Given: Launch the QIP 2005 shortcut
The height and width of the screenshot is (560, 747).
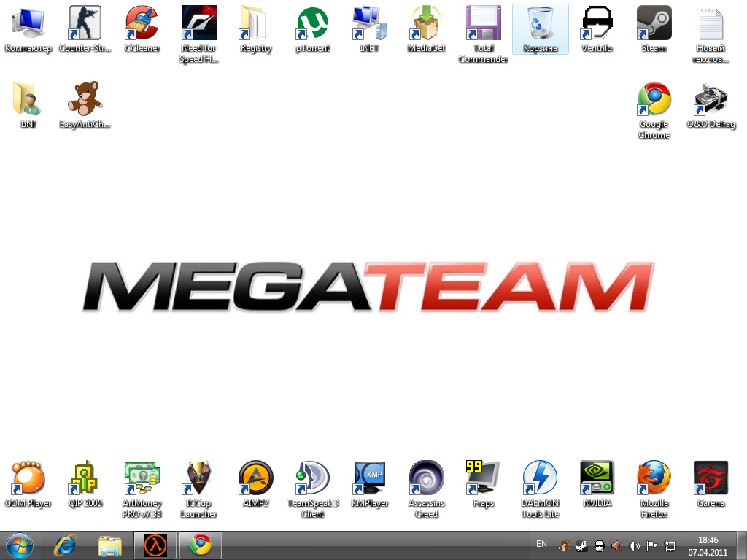Looking at the screenshot, I should click(85, 484).
